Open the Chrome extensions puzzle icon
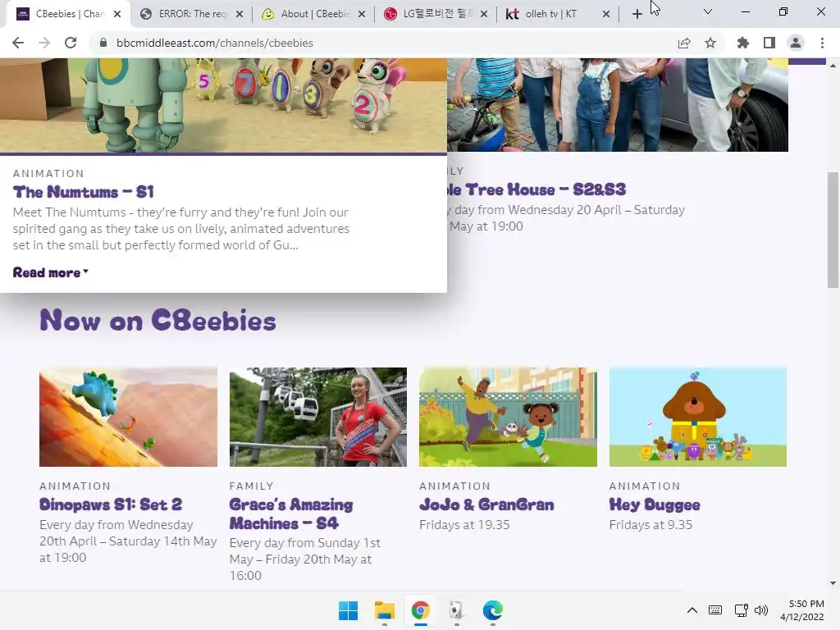The image size is (840, 630). (743, 43)
